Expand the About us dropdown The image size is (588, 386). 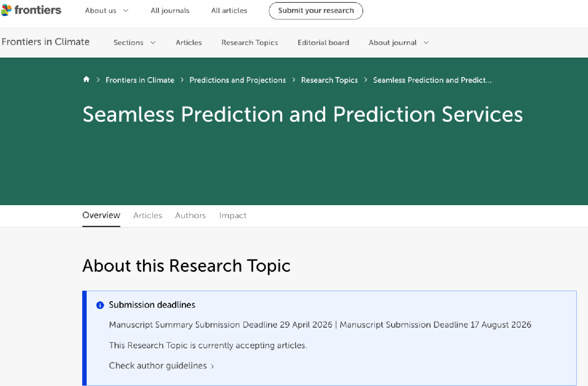(x=107, y=11)
